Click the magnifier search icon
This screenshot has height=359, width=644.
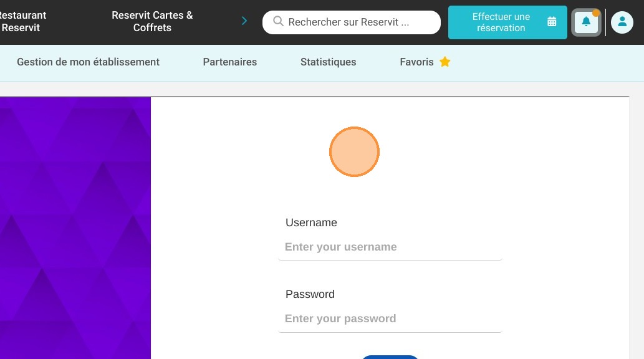pos(278,21)
